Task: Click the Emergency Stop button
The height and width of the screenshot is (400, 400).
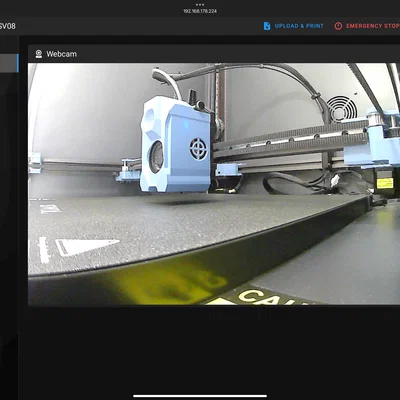Action: pos(367,26)
